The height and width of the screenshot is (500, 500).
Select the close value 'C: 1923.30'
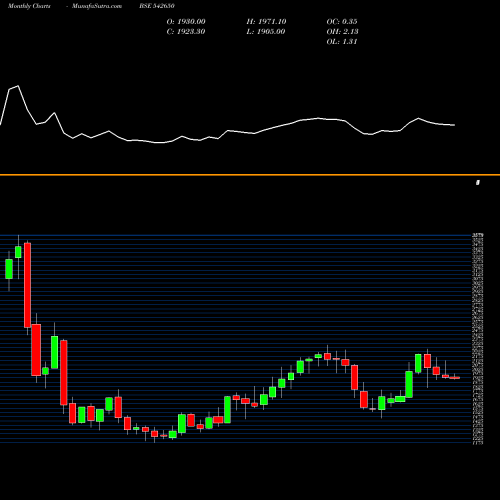coord(186,32)
